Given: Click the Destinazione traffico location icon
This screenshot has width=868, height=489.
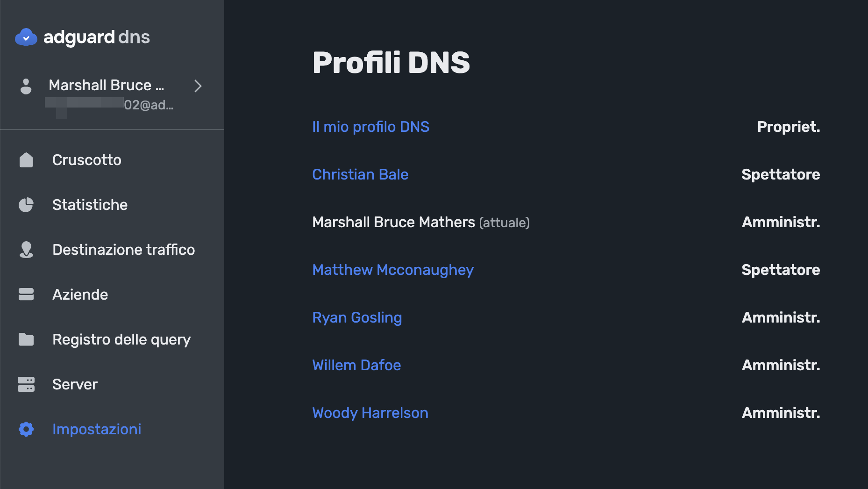Looking at the screenshot, I should click(x=26, y=250).
